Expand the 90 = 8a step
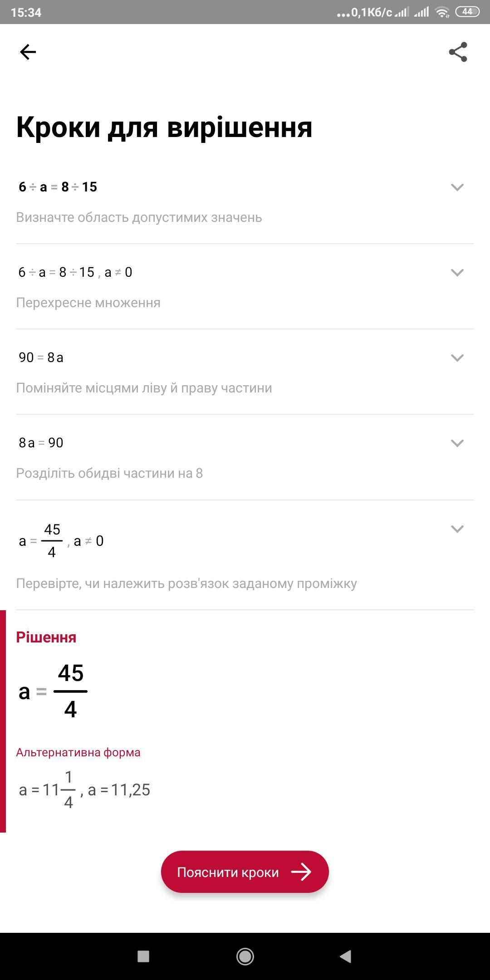Image resolution: width=490 pixels, height=980 pixels. [457, 358]
